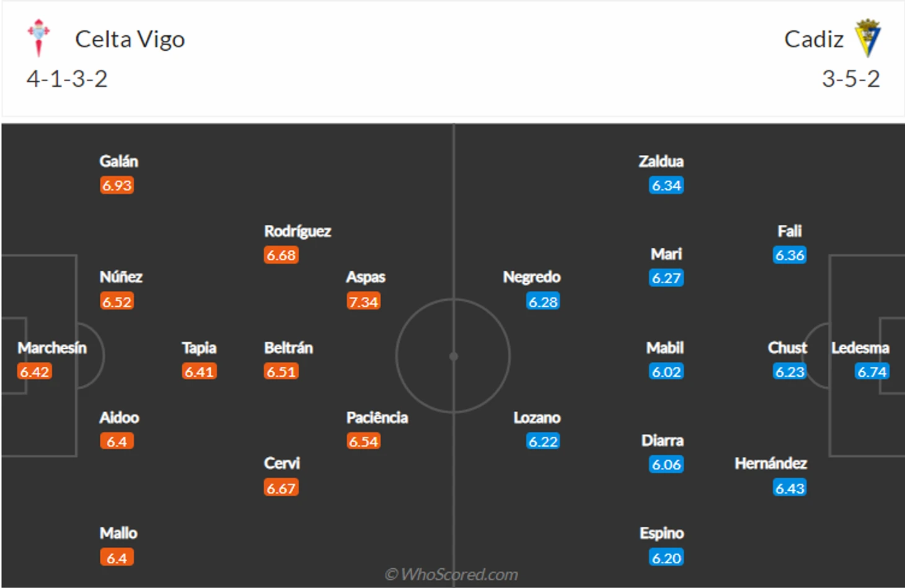Select Fali's 6.36 rating badge
The width and height of the screenshot is (905, 588).
tap(790, 255)
